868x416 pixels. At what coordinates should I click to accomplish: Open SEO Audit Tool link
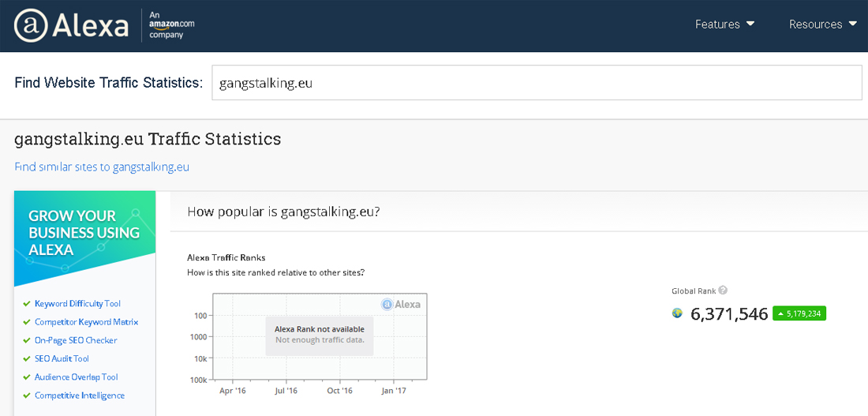tap(62, 358)
